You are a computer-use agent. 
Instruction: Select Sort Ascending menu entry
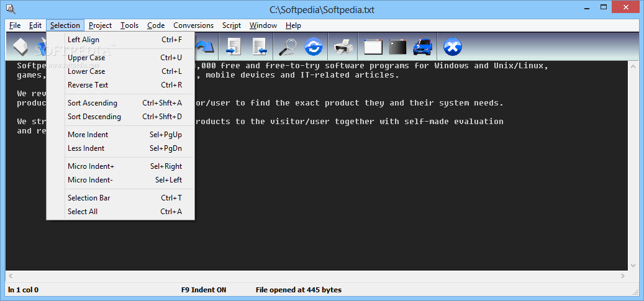[120, 103]
